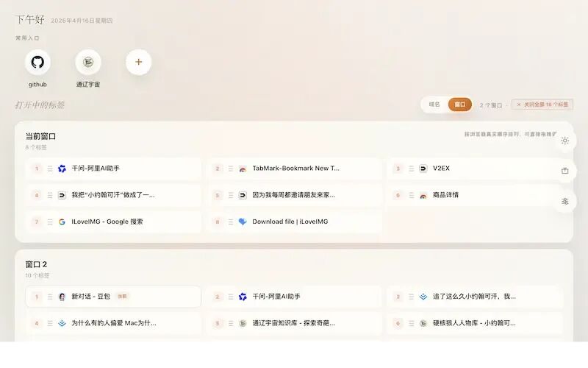Open the 千问-阿里AI助手 tab in 当前窗口
The image size is (588, 368).
coord(96,169)
